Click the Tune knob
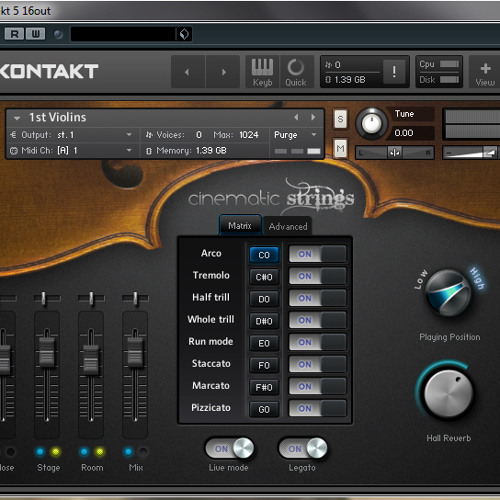 [371, 123]
